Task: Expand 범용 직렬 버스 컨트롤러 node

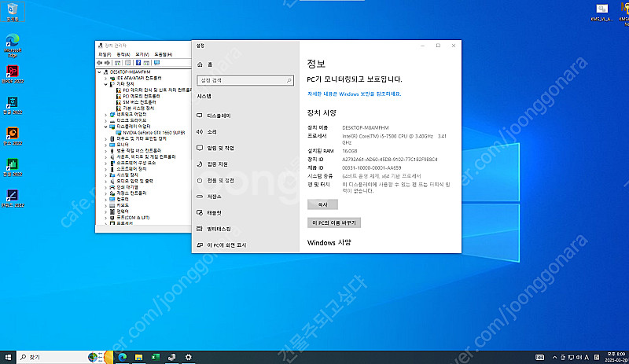Action: point(106,151)
